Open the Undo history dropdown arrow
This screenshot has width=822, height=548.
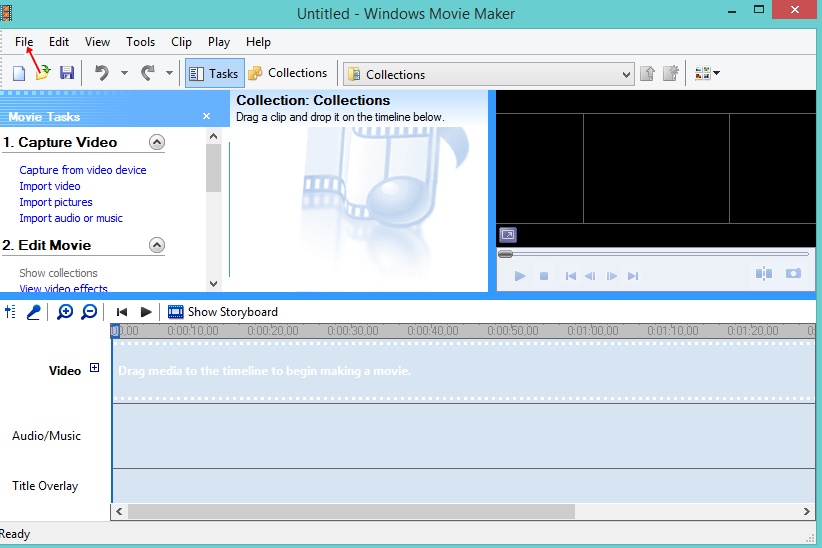pos(124,73)
